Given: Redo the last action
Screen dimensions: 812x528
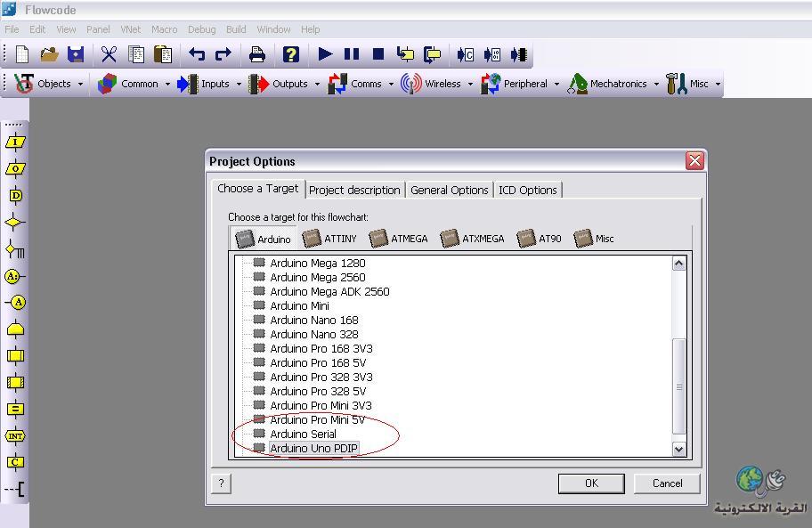Looking at the screenshot, I should tap(223, 53).
